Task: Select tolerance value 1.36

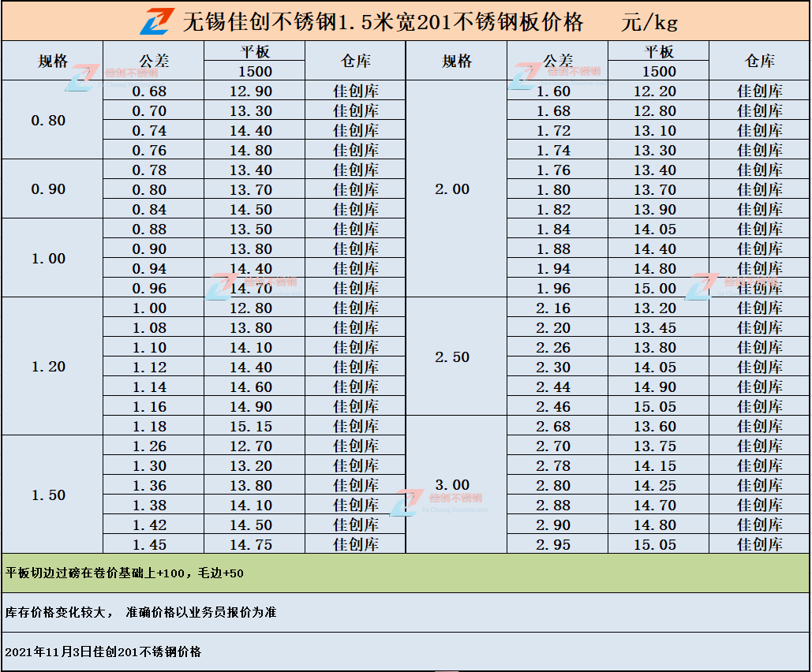Action: click(x=149, y=486)
